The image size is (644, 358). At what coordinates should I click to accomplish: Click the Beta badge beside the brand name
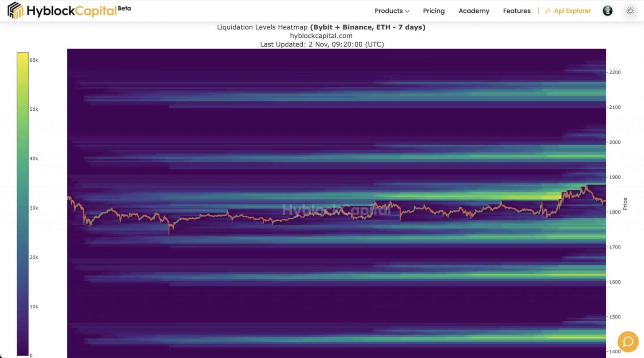click(x=124, y=8)
